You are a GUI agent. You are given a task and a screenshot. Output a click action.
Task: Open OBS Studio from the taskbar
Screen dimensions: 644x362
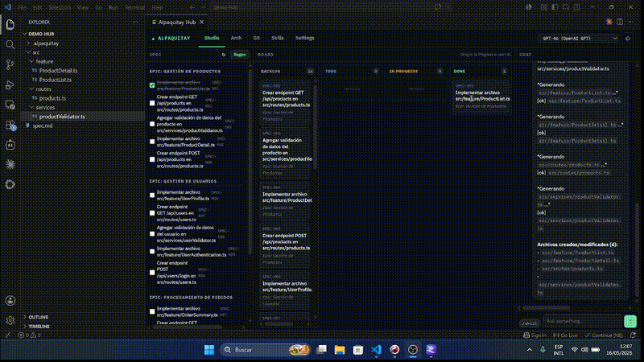click(413, 350)
